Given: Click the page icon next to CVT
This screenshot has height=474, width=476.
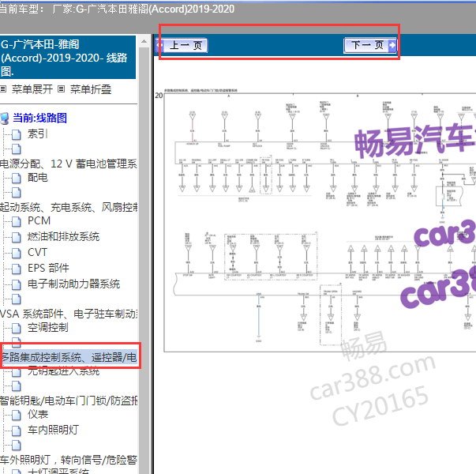Looking at the screenshot, I should coord(17,253).
